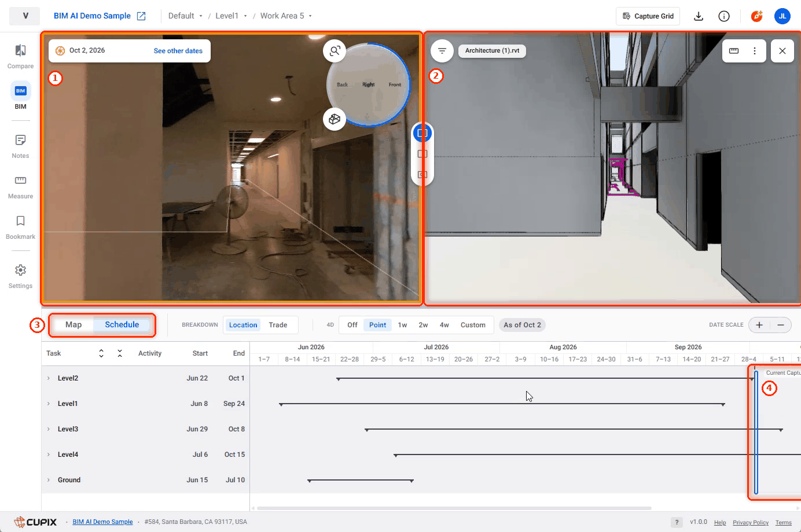
Task: Expand the Level2 task row
Action: tap(49, 378)
